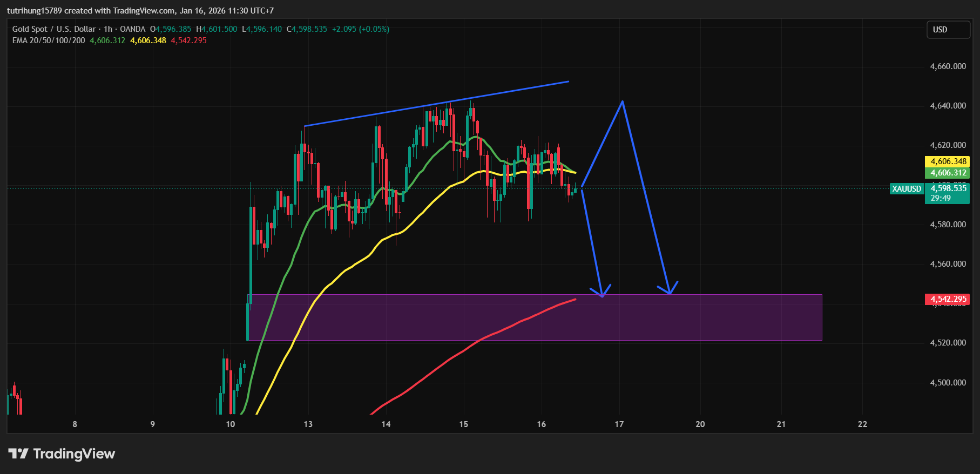Click the right blue downward arrowhead
This screenshot has width=980, height=474.
pyautogui.click(x=670, y=292)
